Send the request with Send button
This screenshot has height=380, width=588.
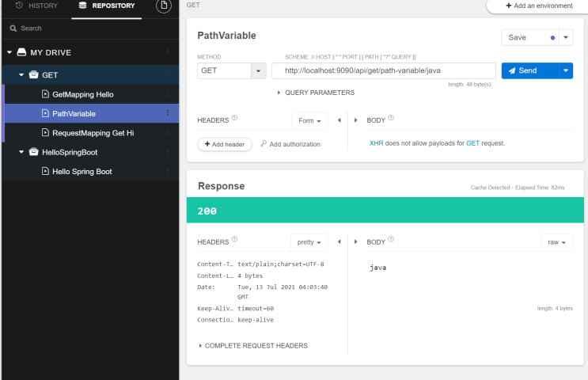[x=530, y=71]
